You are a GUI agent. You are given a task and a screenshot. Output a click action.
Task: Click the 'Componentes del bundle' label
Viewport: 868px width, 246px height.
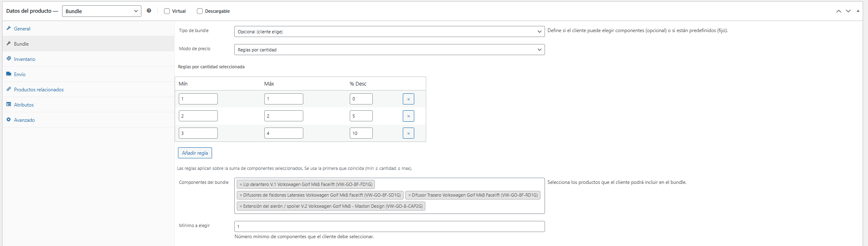tap(203, 182)
